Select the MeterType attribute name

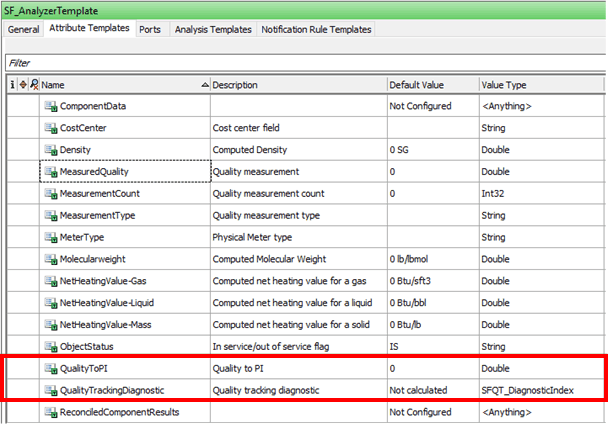[x=82, y=237]
